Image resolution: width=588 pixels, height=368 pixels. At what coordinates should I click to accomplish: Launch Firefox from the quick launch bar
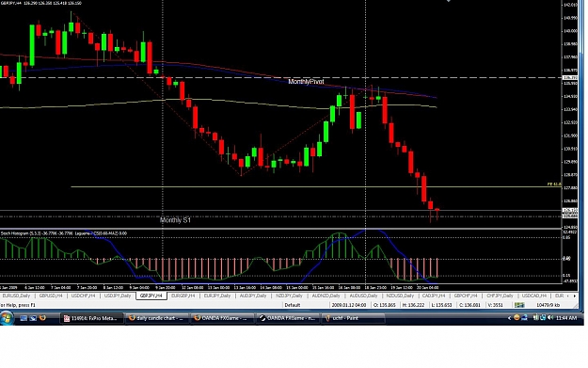42,318
